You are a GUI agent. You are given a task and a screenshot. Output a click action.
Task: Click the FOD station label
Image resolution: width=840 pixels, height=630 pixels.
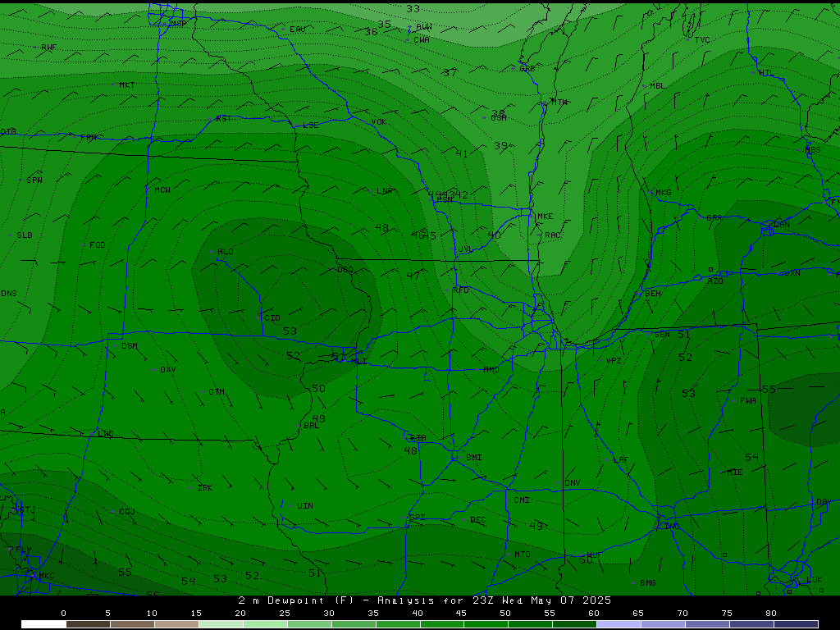pos(98,244)
